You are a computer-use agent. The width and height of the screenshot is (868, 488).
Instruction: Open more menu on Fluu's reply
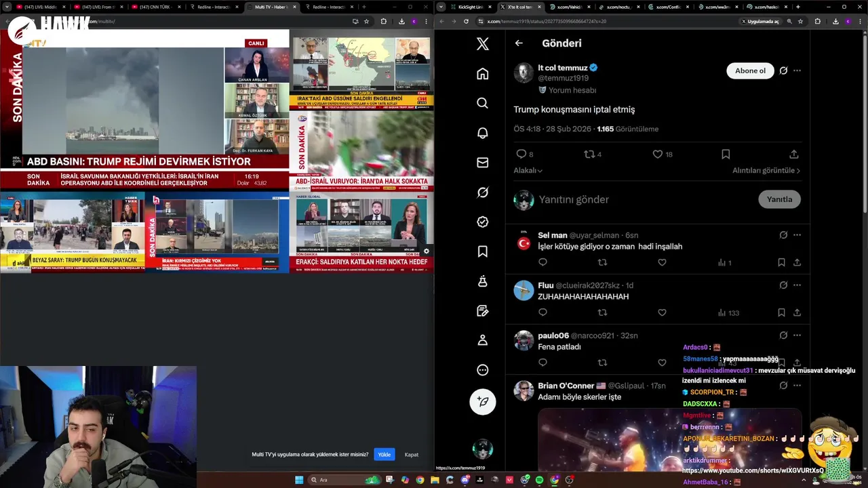[797, 285]
